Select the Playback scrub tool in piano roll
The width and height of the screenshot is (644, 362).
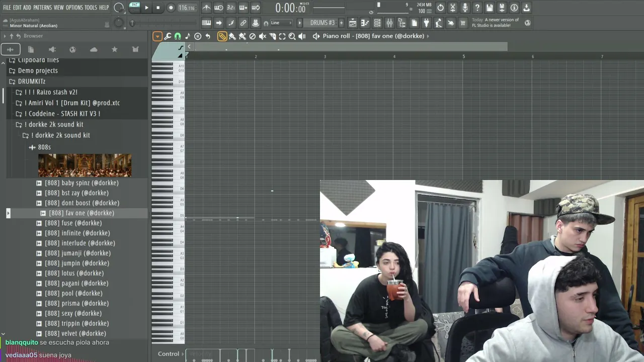pos(302,36)
